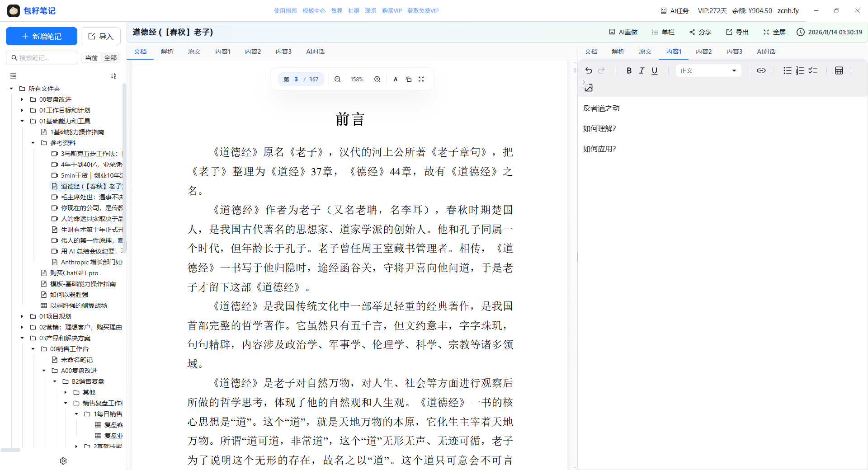Click the text mode A icon in viewer
The width and height of the screenshot is (868, 470).
coord(396,79)
